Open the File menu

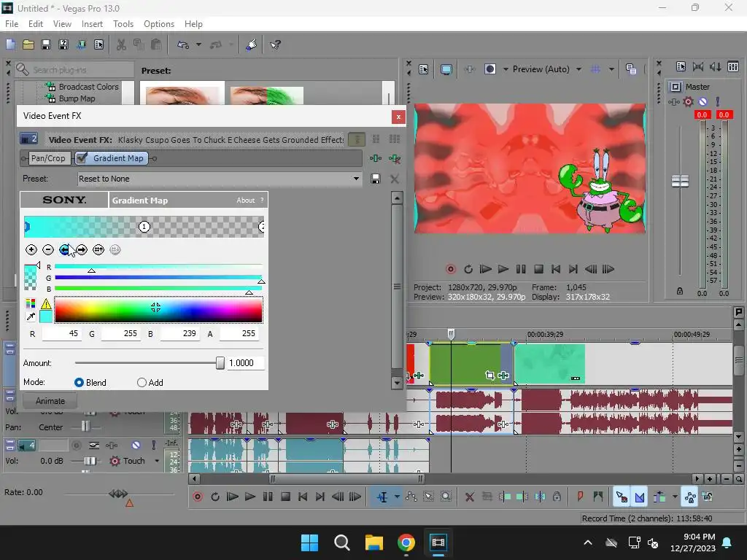[12, 24]
